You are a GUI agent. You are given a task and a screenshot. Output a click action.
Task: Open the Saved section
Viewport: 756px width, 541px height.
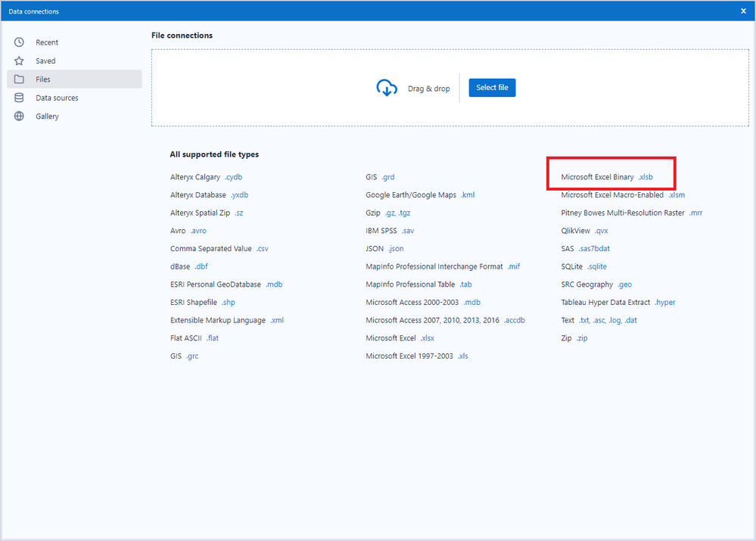click(x=74, y=61)
